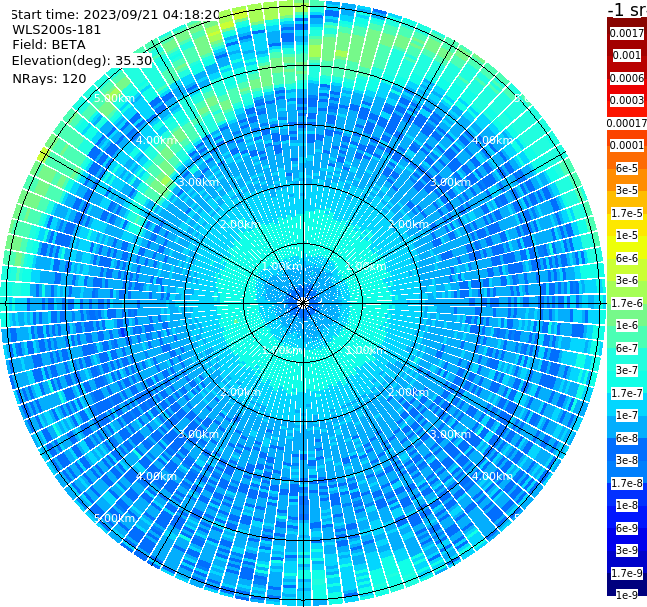Click the 3.00km range label in upper-left quadrant

(198, 182)
